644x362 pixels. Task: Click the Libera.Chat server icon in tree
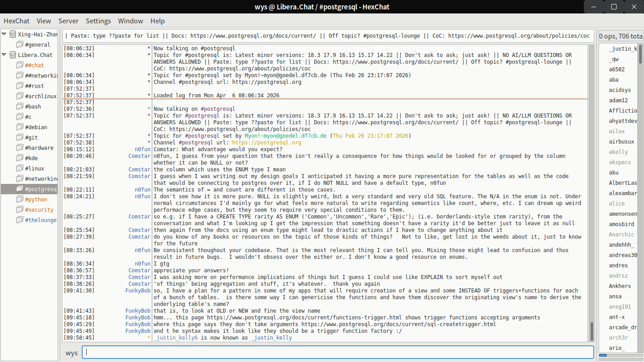13,55
